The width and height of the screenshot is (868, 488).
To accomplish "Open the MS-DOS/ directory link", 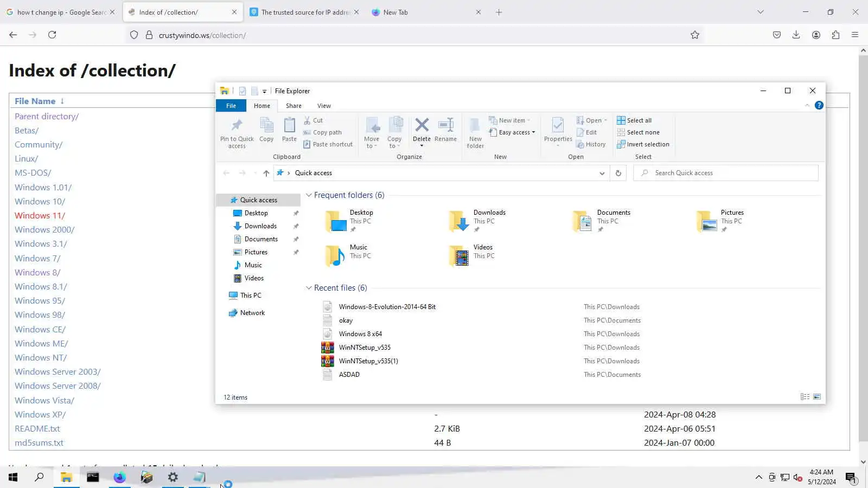I will (33, 173).
